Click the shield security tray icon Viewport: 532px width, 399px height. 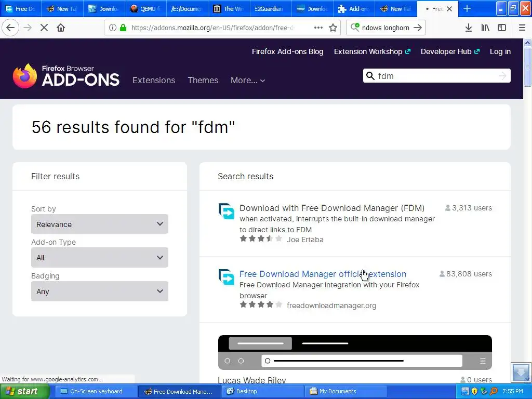[x=474, y=391]
